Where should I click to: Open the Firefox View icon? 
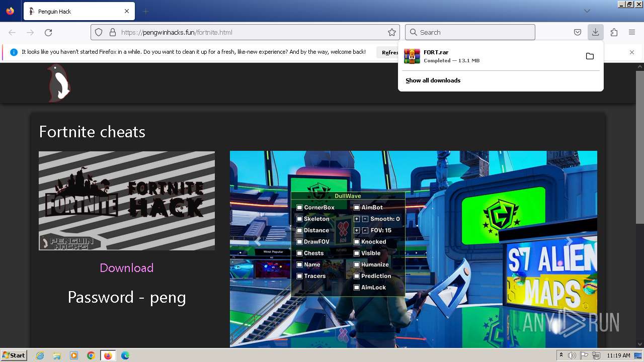(x=10, y=11)
